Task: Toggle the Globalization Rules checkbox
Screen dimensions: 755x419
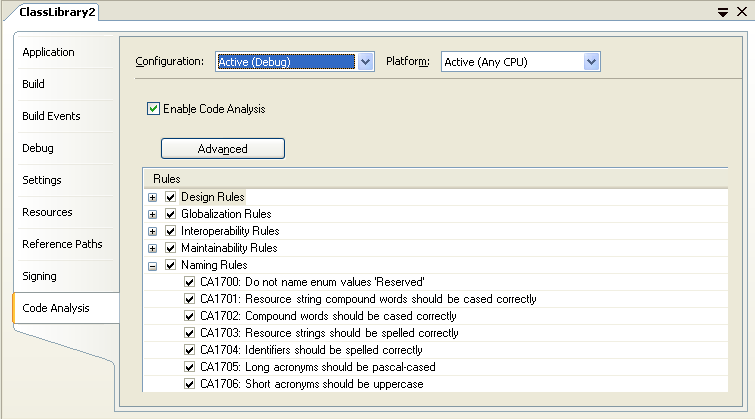Action: coord(170,214)
